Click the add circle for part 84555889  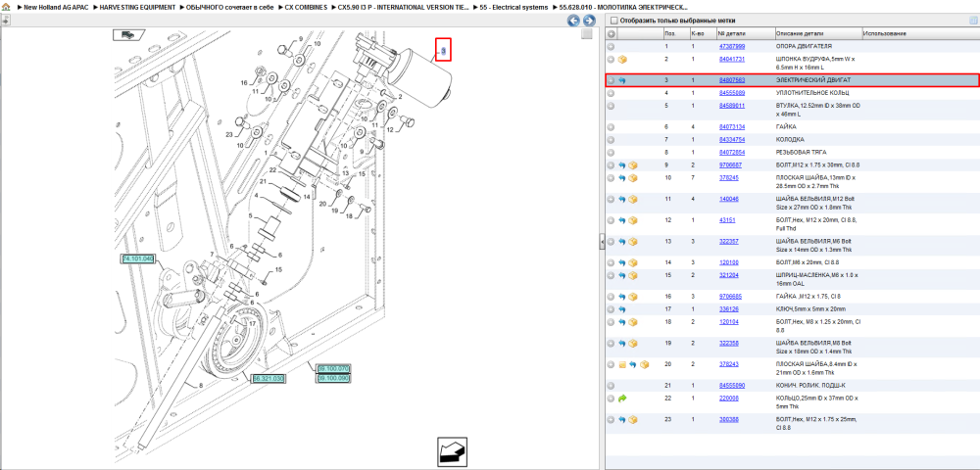pos(612,93)
